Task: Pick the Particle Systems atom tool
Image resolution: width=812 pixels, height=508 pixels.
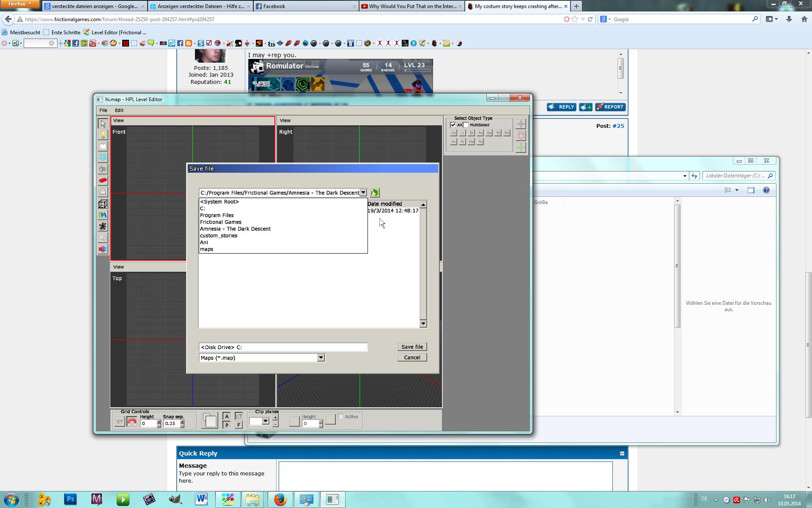Action: click(x=103, y=157)
